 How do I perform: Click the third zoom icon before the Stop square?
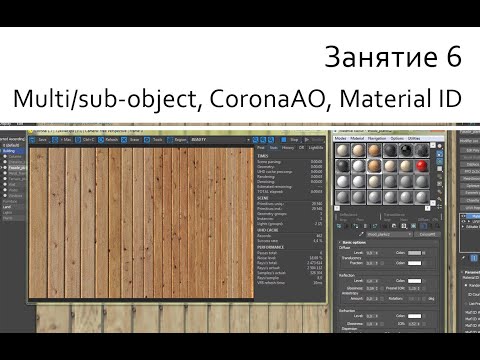pyautogui.click(x=271, y=140)
